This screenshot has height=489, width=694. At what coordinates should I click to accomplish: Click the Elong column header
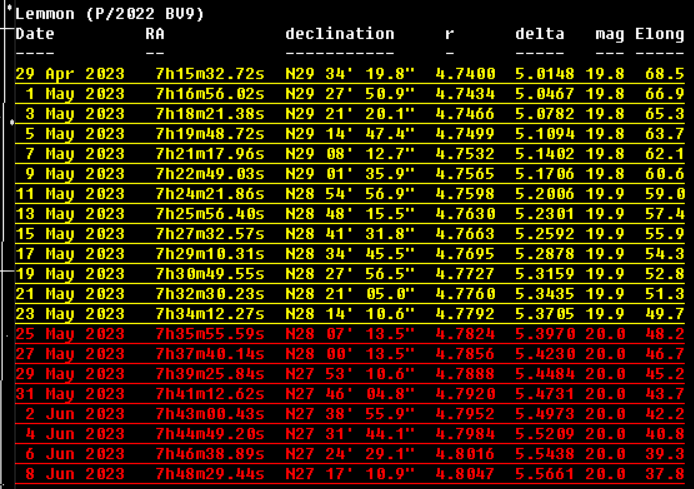(660, 34)
